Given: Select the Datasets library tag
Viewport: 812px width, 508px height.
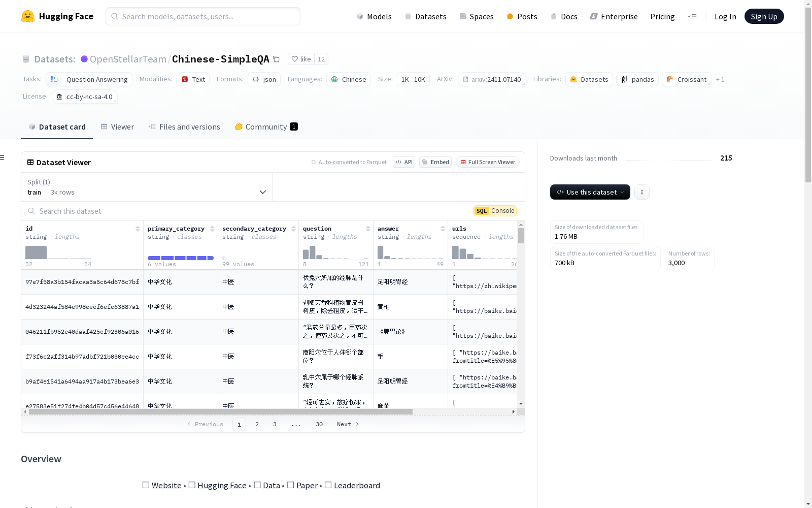Looking at the screenshot, I should [x=589, y=79].
